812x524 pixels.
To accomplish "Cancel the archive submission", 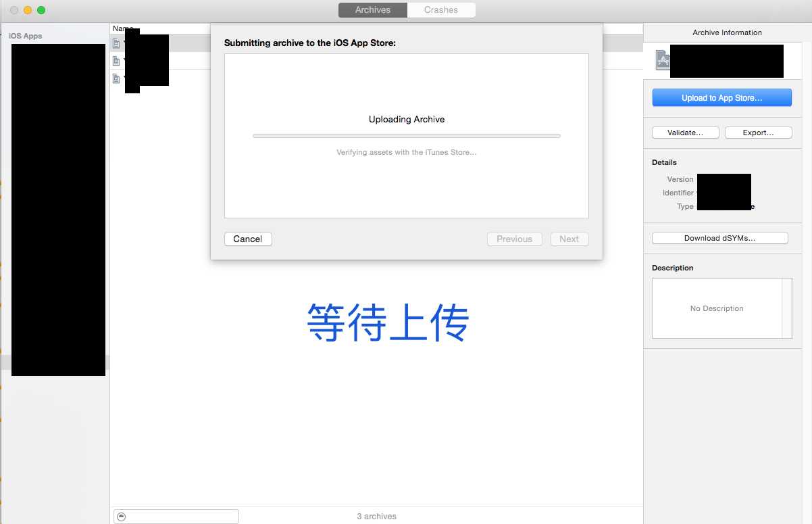I will click(x=248, y=239).
